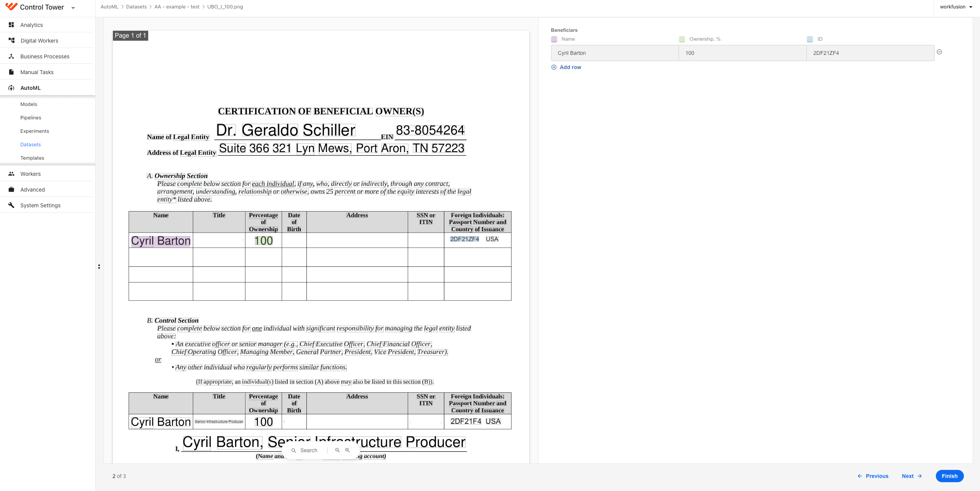Open Pipelines in AutoML submenu
Screen dimensions: 980x491
pos(31,117)
